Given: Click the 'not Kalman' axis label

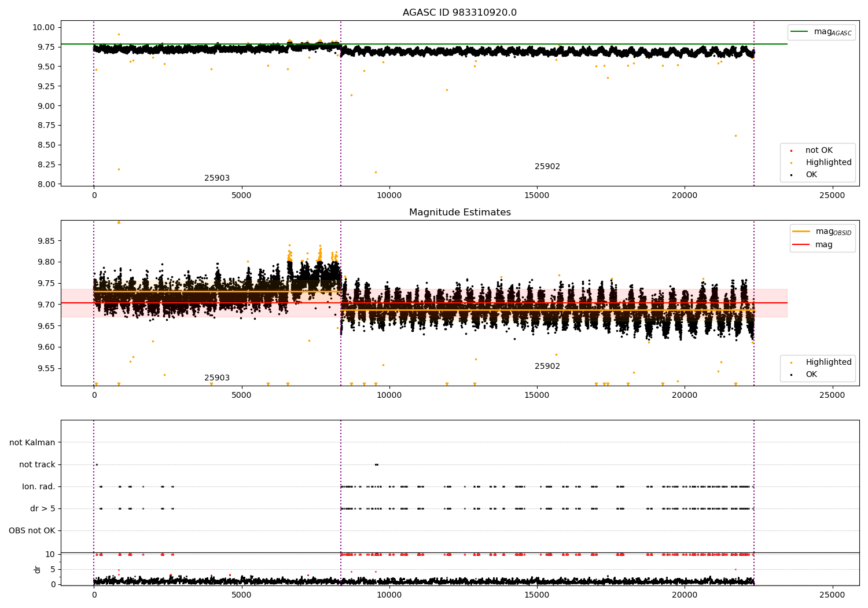Looking at the screenshot, I should (32, 442).
